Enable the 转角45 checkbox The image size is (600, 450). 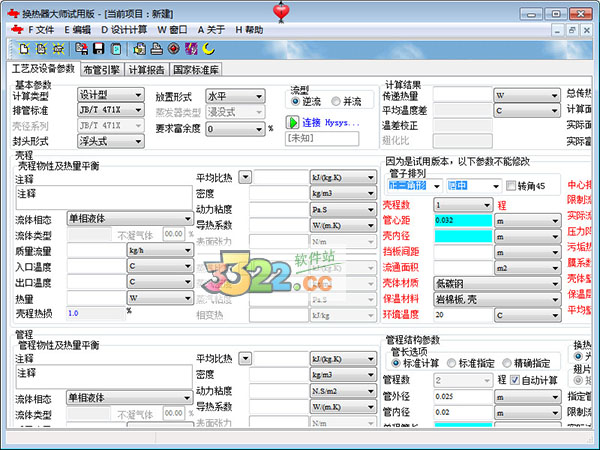511,186
